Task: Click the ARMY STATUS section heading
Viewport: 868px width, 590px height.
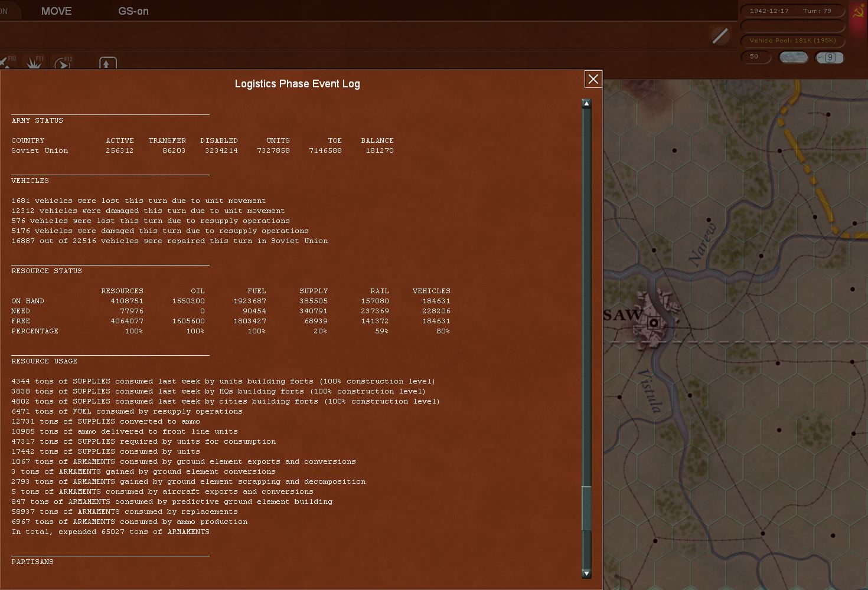Action: pos(37,120)
